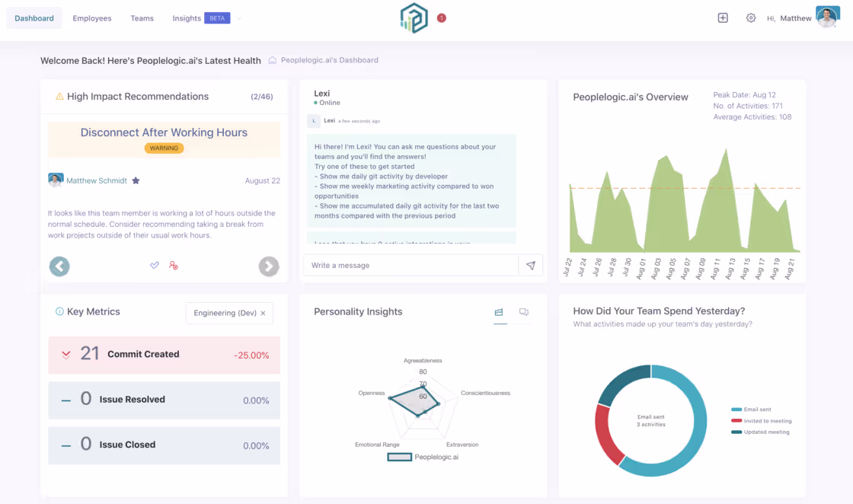Click the home icon beside dashboard breadcrumb
This screenshot has height=504, width=853.
click(273, 60)
